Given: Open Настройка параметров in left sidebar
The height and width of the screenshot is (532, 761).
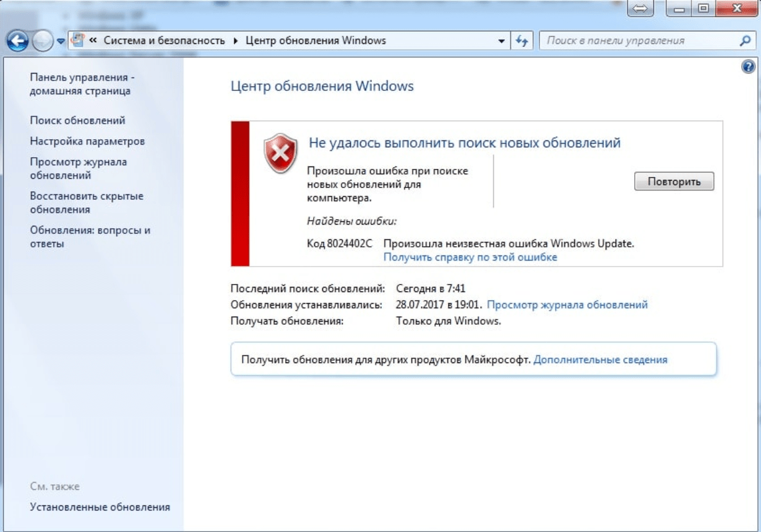Looking at the screenshot, I should [87, 141].
